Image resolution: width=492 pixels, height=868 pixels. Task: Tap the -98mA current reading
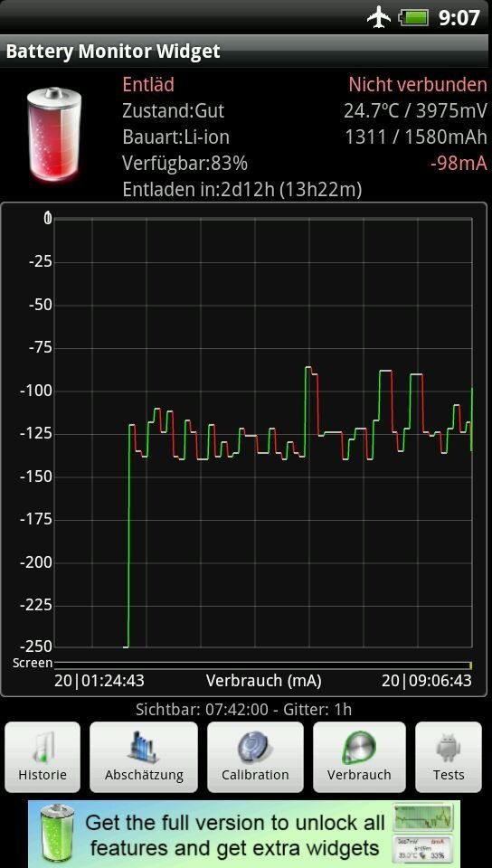click(x=459, y=164)
